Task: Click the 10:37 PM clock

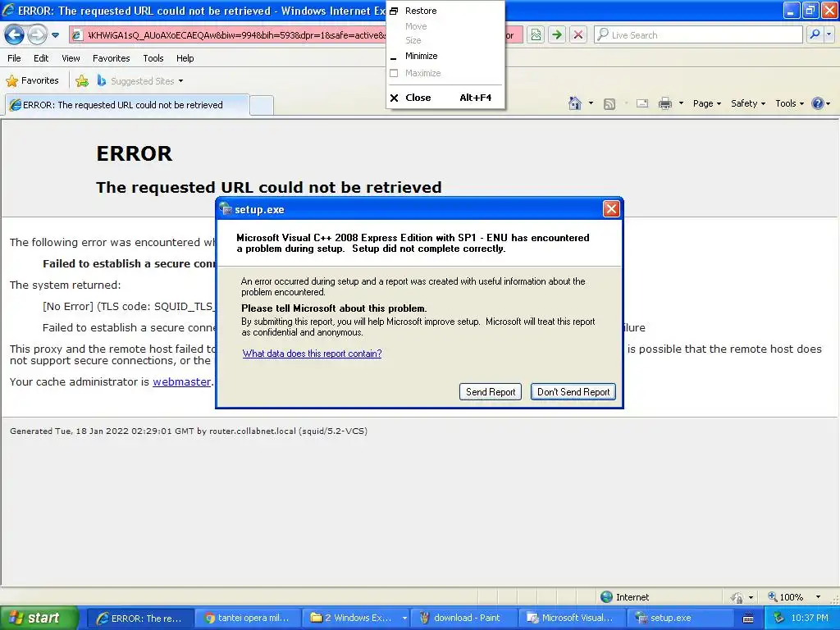Action: pyautogui.click(x=810, y=618)
